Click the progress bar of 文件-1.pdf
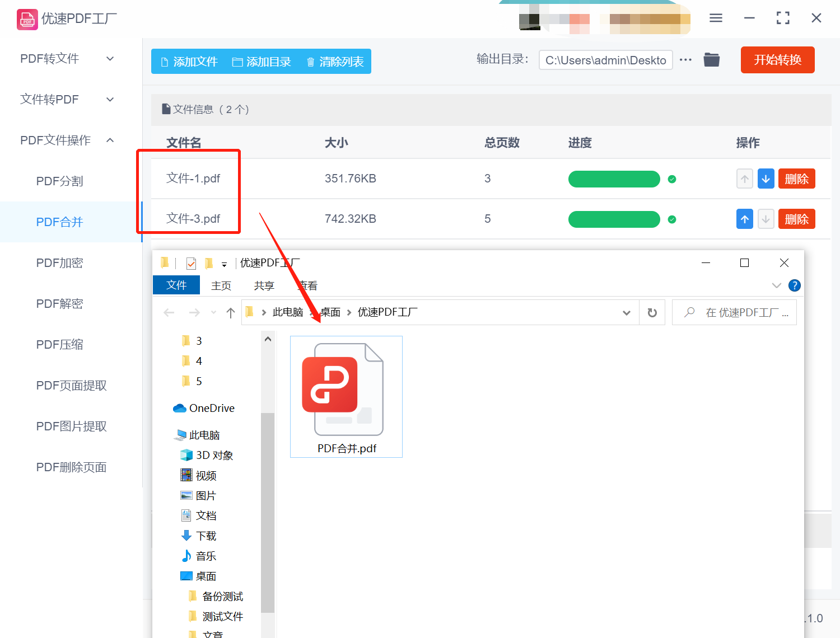The height and width of the screenshot is (638, 840). coord(614,179)
